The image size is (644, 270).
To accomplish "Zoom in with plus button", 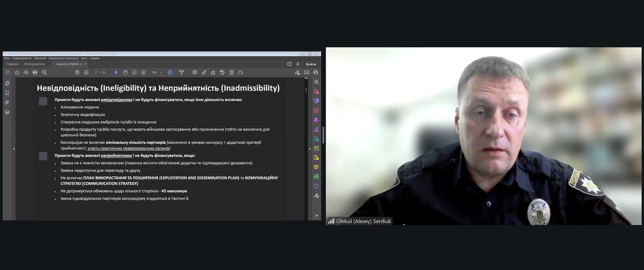I will click(143, 72).
